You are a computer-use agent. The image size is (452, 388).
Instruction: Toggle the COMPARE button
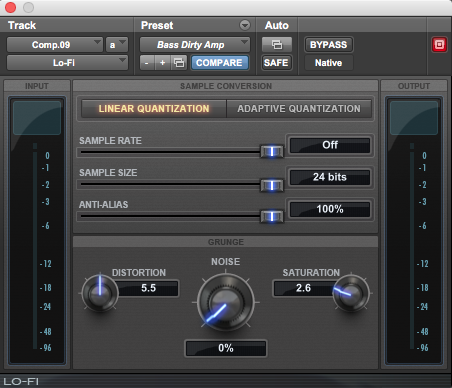pos(219,63)
